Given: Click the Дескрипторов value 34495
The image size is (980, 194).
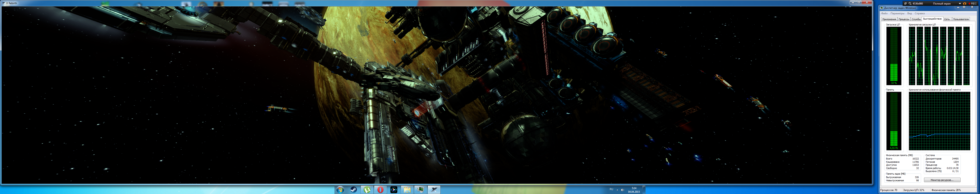Looking at the screenshot, I should [x=955, y=159].
